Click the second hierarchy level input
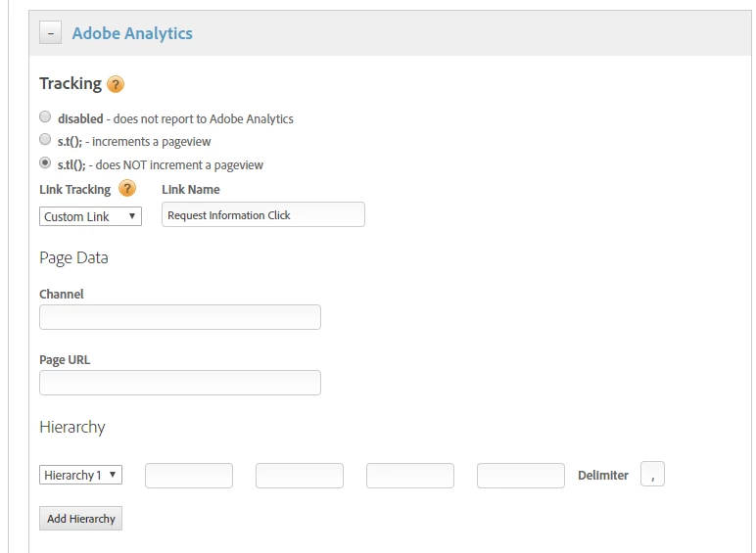Image resolution: width=756 pixels, height=553 pixels. point(300,476)
